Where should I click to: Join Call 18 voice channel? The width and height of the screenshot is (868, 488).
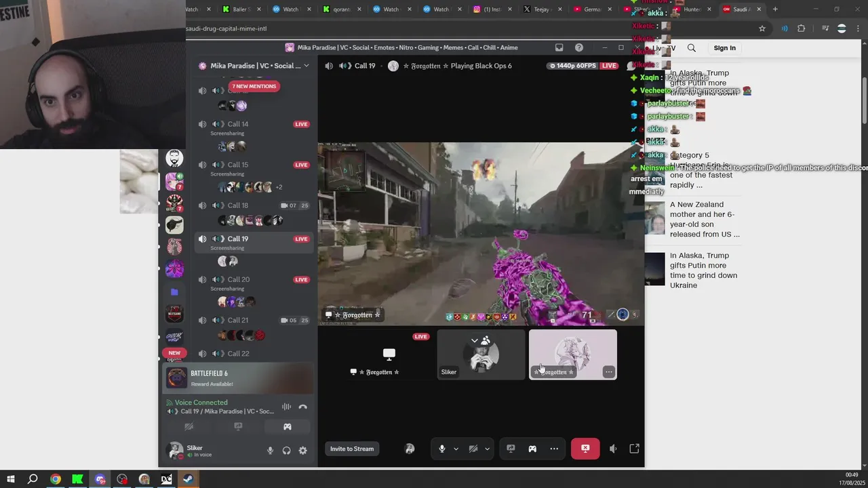[x=238, y=205]
